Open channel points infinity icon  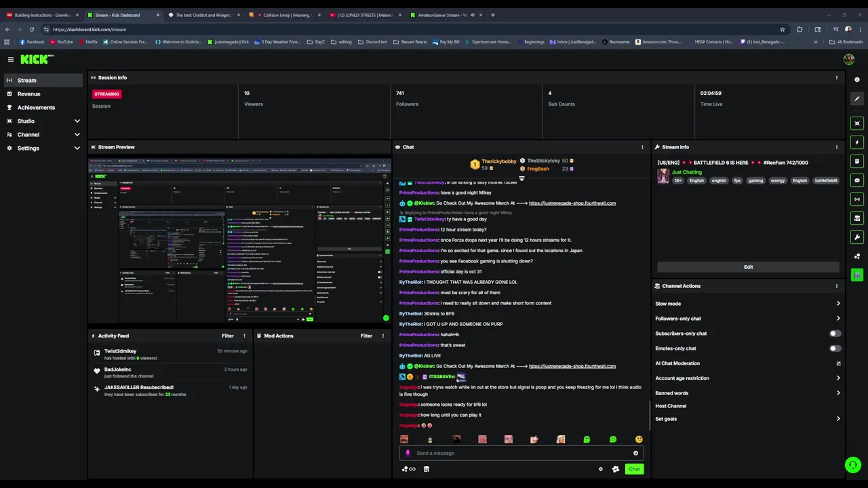pos(408,469)
